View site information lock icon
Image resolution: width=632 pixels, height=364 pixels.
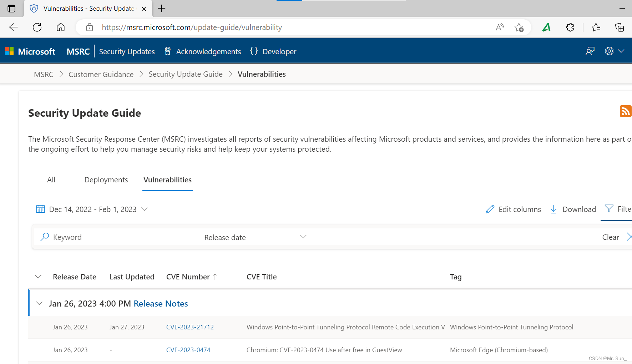pos(90,27)
